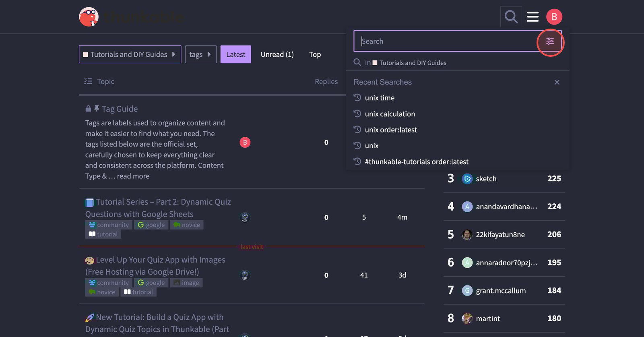Screen dimensions: 644x337
Task: Open sketch user avatar
Action: pos(467,179)
